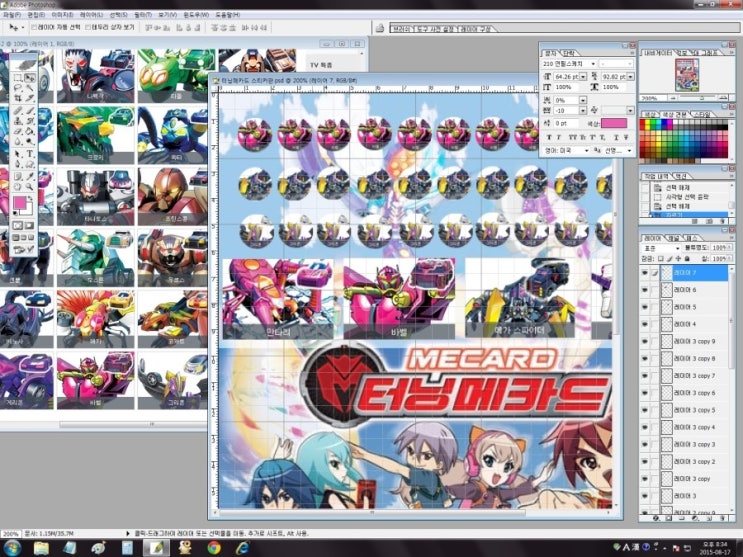Select the History Brush tool
This screenshot has height=557, width=743.
click(x=30, y=121)
